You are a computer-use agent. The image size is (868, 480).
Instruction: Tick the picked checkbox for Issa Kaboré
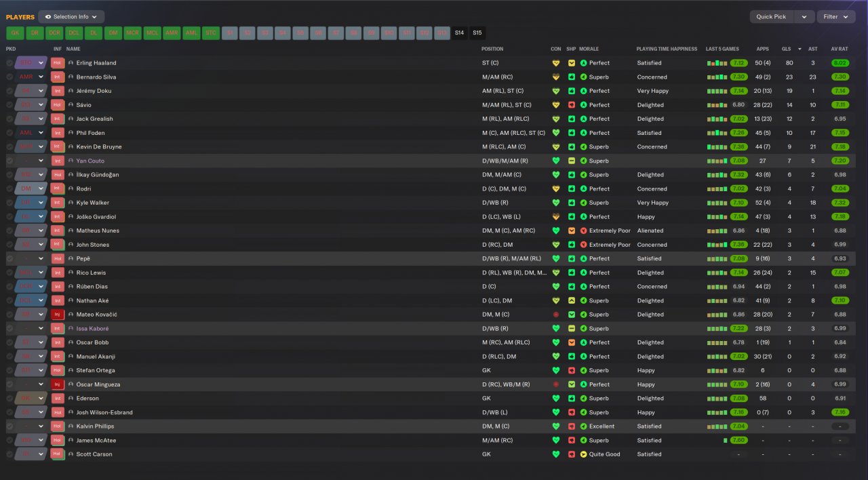click(x=9, y=329)
